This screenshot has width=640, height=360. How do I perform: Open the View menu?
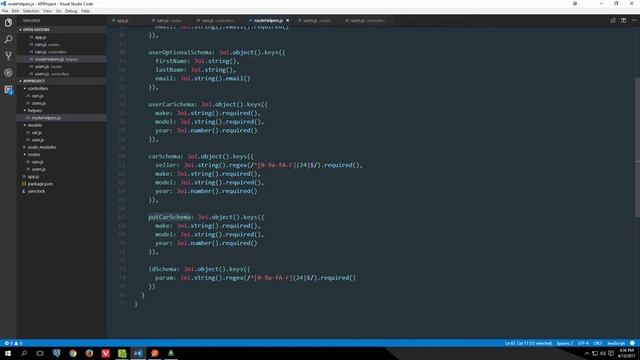click(47, 11)
